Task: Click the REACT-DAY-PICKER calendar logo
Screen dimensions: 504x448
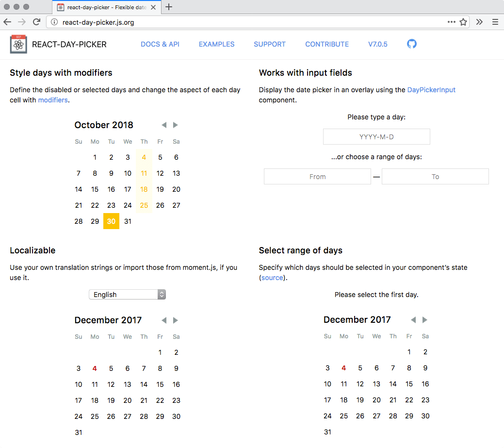Action: tap(18, 44)
